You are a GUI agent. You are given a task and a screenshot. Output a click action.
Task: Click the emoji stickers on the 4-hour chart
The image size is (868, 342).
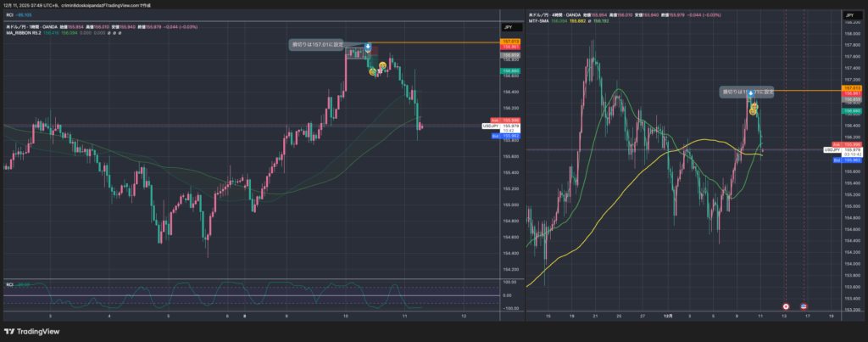(753, 109)
